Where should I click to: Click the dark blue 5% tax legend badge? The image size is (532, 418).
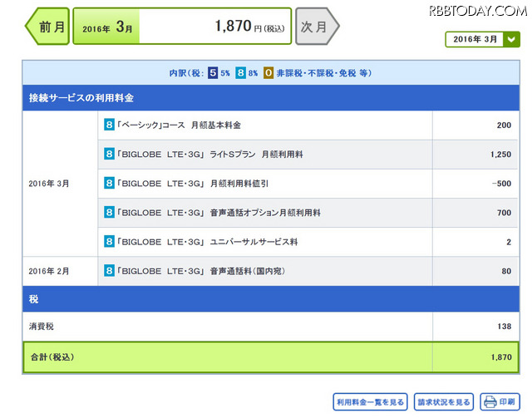coord(213,72)
